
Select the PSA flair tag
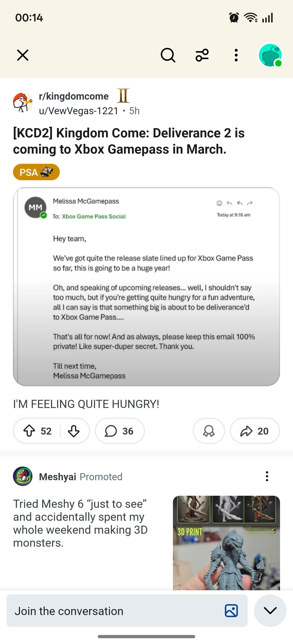tap(36, 172)
